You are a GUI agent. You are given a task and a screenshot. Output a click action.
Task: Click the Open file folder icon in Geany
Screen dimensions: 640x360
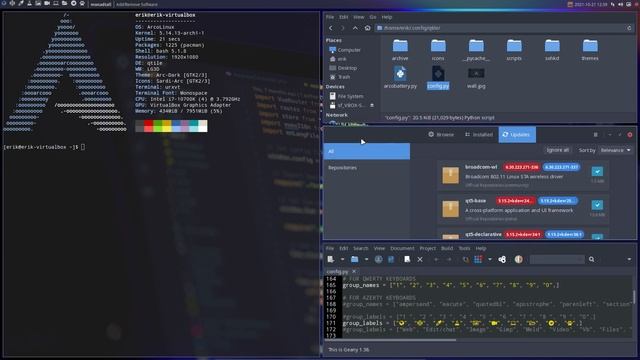(355, 259)
